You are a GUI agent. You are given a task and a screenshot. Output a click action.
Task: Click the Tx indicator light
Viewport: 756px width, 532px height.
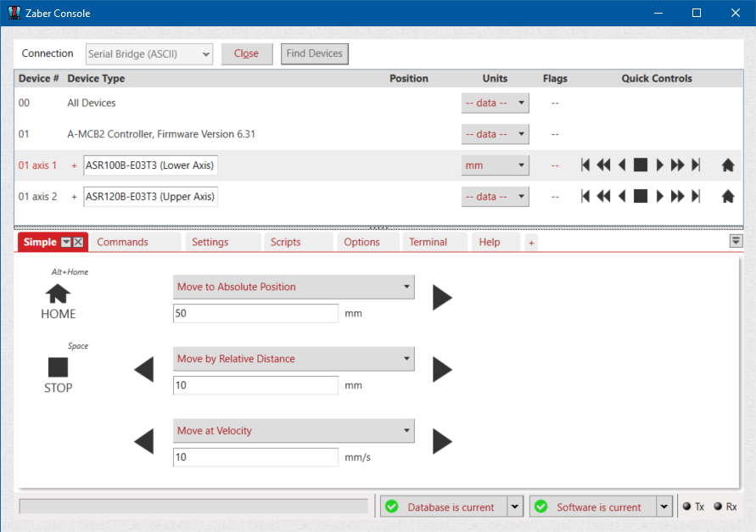click(687, 507)
